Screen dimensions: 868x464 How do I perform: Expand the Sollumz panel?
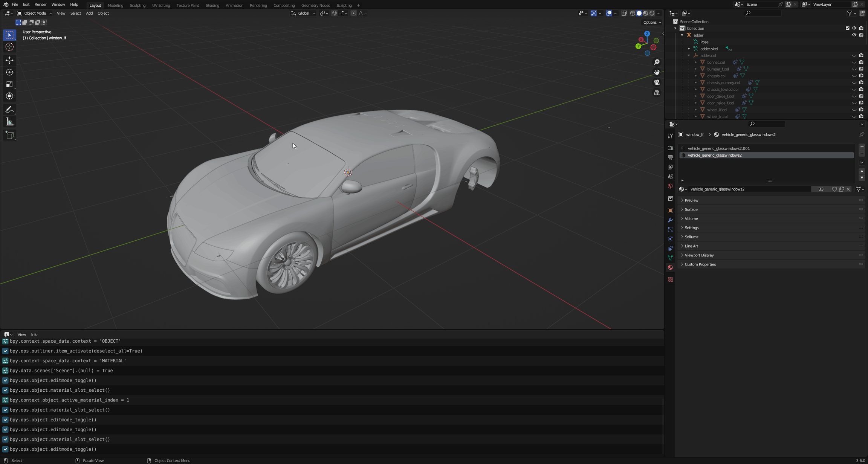click(691, 237)
